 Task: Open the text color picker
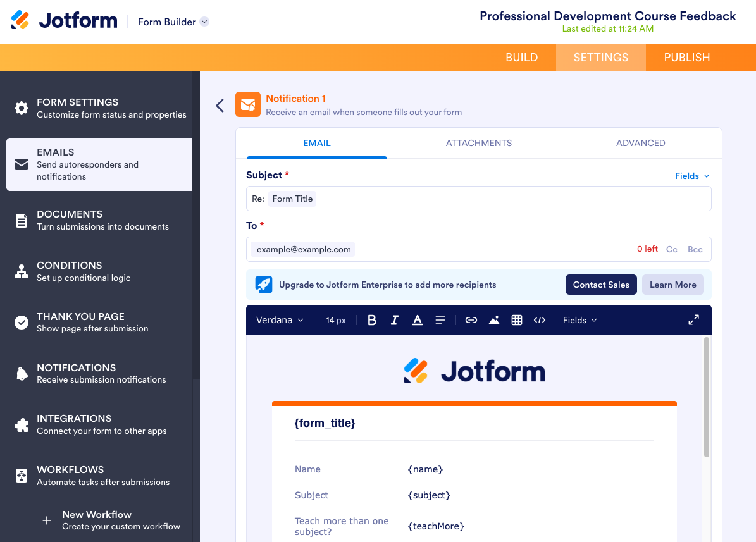418,320
